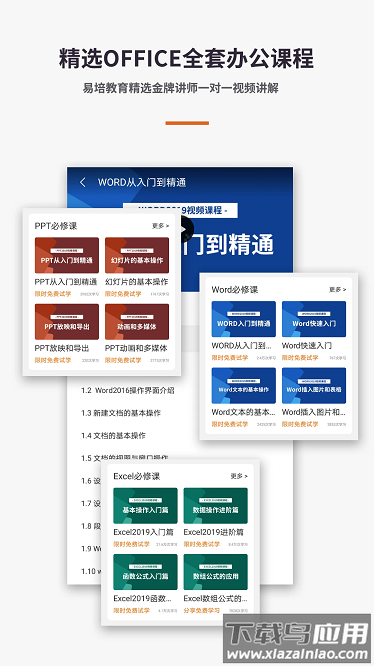
Task: Select the Excel2019入门篇 course title text
Action: (143, 532)
